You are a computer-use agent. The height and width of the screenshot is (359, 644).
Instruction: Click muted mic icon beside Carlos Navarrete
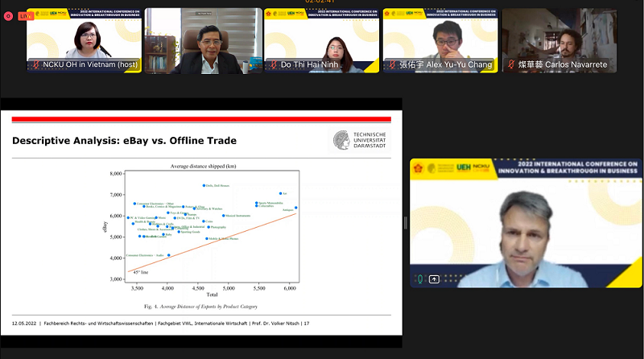click(511, 64)
